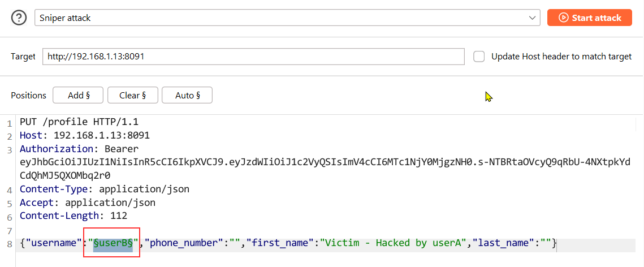Click the attack type dropdown chevron arrow
The image size is (644, 267).
coord(532,18)
